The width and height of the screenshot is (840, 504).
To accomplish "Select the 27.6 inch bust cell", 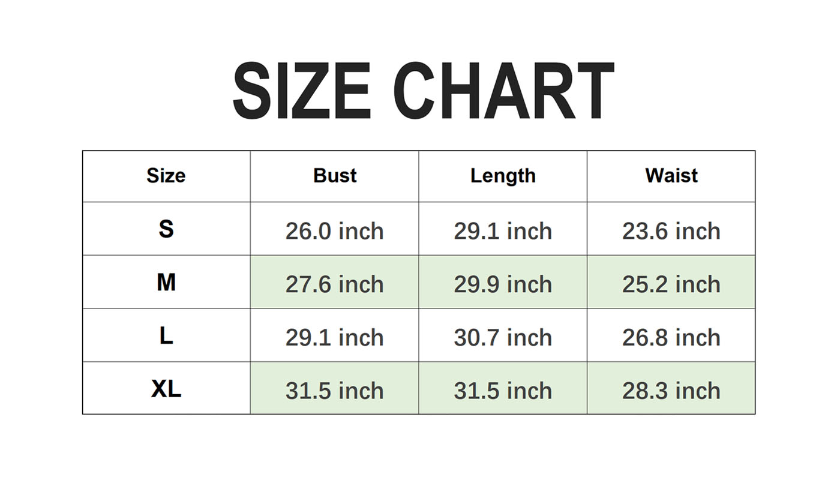I will [x=335, y=284].
